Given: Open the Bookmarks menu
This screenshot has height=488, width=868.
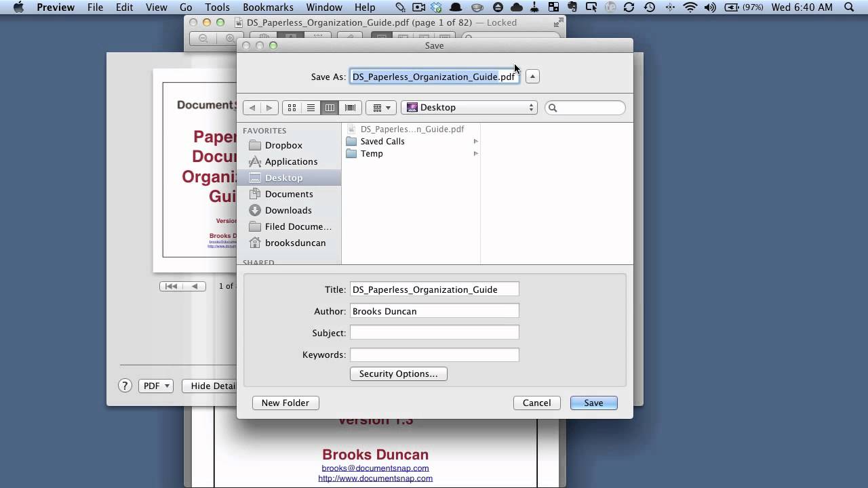Looking at the screenshot, I should point(268,7).
